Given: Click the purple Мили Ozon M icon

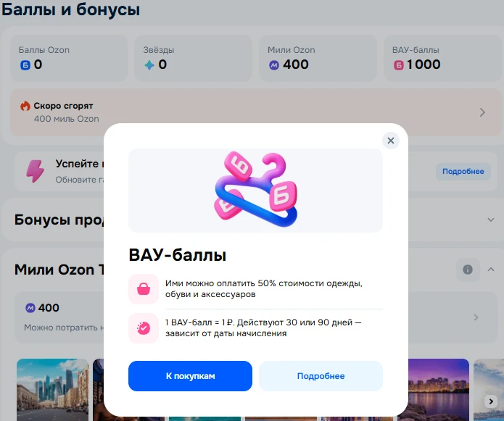Looking at the screenshot, I should pyautogui.click(x=274, y=65).
